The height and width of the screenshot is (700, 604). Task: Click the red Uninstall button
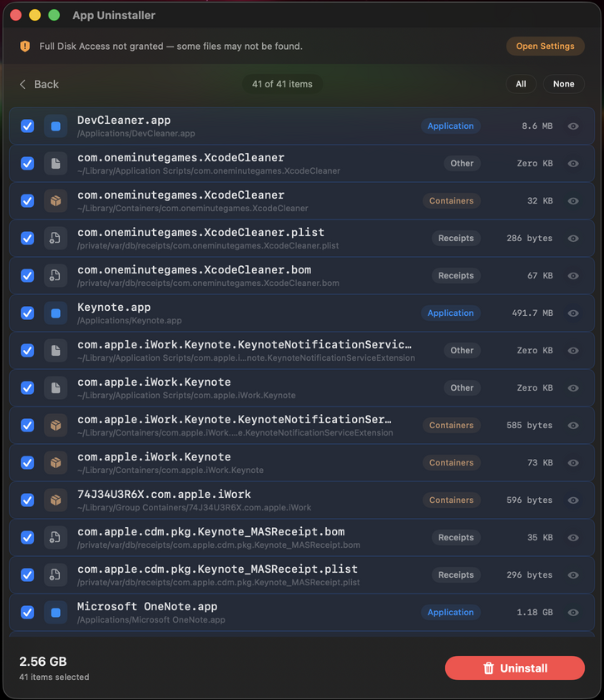point(515,668)
